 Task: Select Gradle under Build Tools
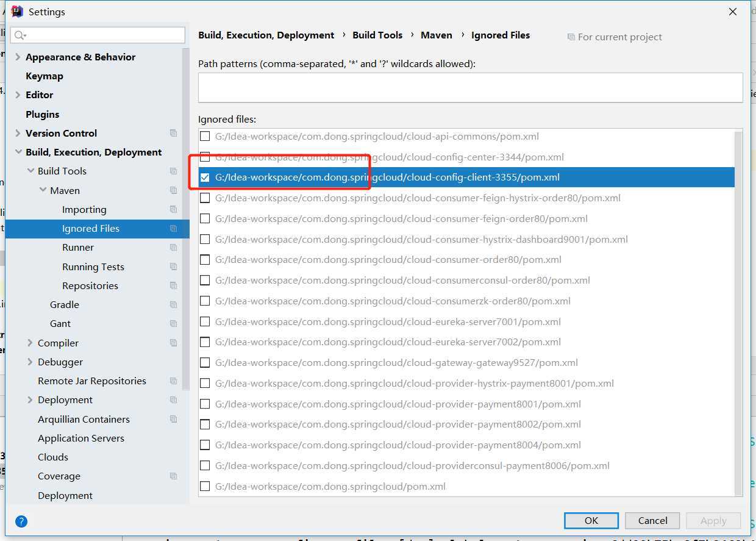(65, 304)
